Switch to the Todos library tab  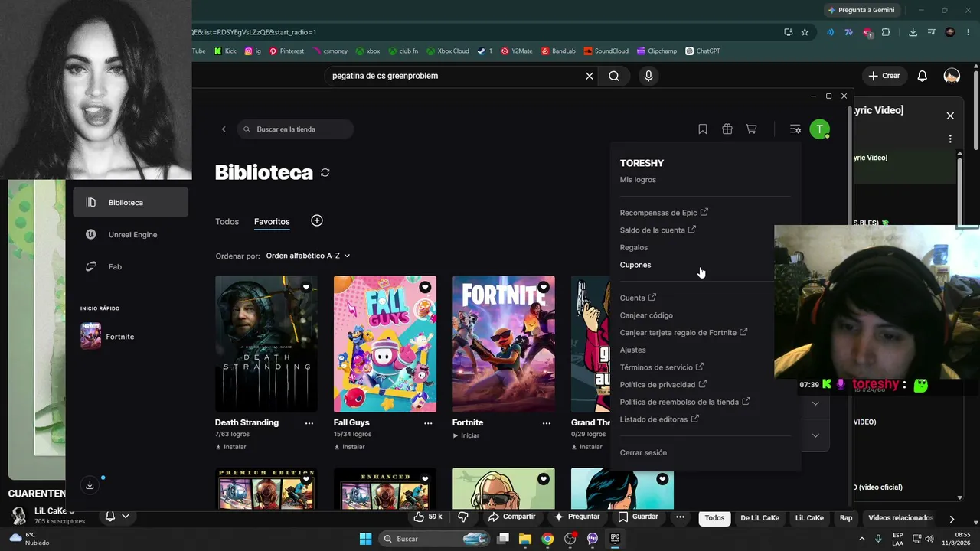tap(227, 222)
